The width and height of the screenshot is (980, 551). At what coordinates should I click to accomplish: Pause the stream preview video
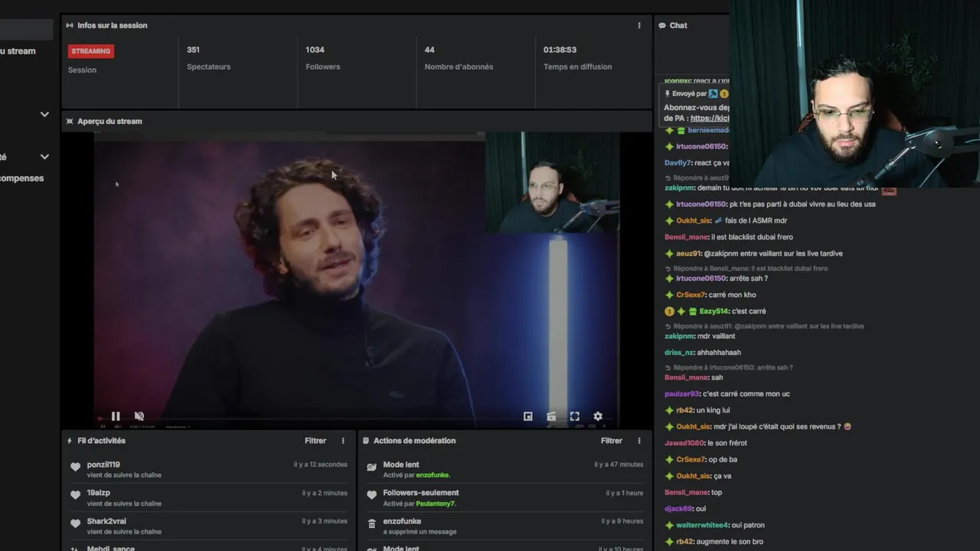tap(116, 416)
